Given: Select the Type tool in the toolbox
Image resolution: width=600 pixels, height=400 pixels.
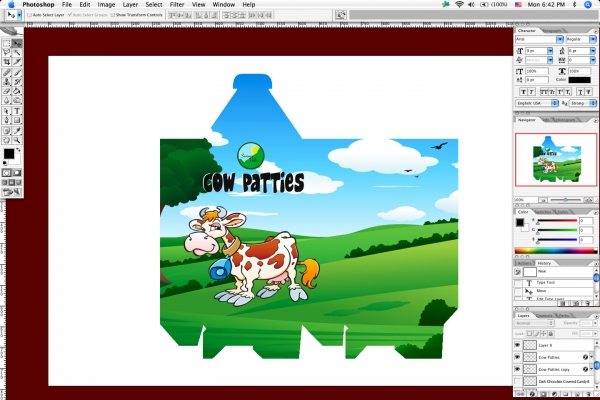Looking at the screenshot, I should pyautogui.click(x=16, y=111).
